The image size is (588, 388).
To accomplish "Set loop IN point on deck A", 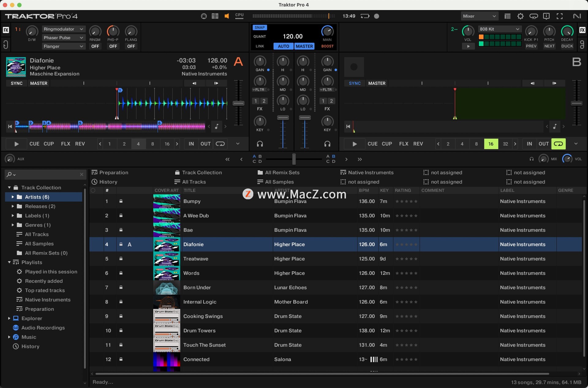I will (191, 144).
